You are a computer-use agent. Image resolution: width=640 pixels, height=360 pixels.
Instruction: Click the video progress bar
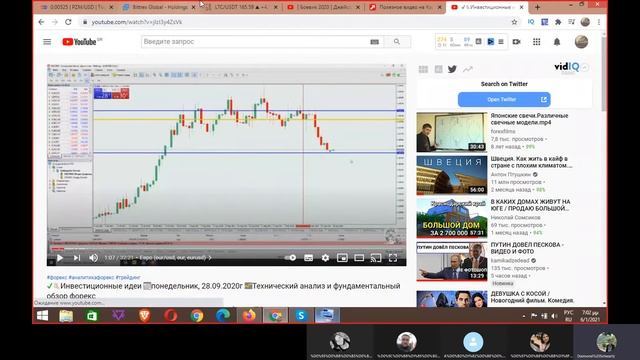[x=227, y=248]
